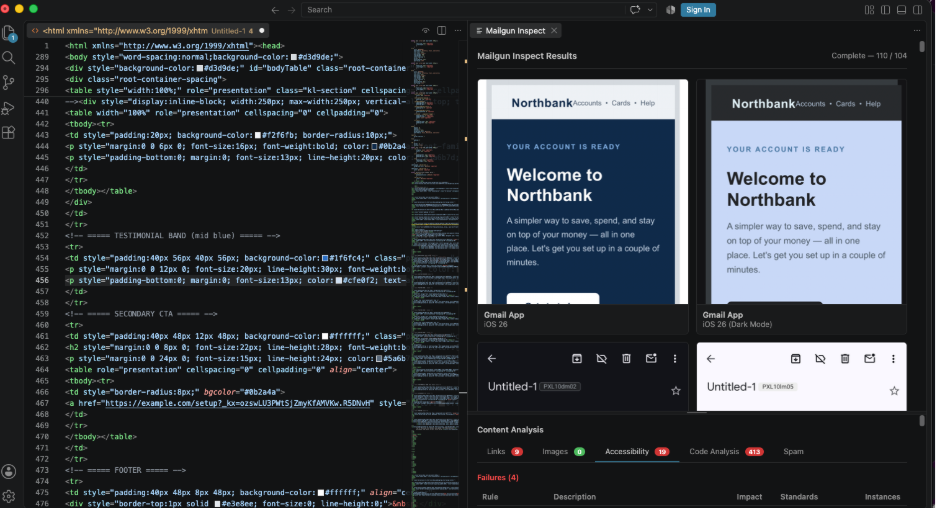Click hide-label icon in dark Untitled-1 preview
936x508 pixels.
pos(602,359)
